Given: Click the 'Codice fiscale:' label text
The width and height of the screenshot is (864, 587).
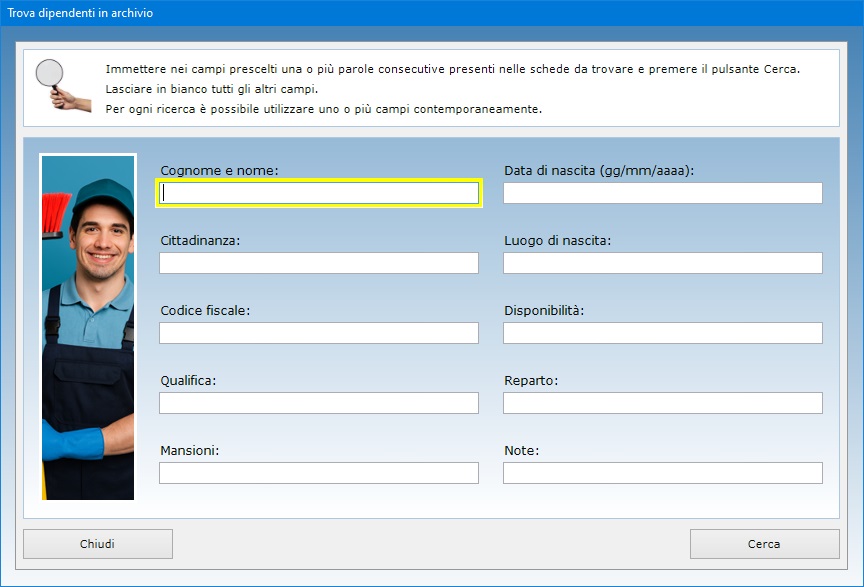Looking at the screenshot, I should point(205,311).
